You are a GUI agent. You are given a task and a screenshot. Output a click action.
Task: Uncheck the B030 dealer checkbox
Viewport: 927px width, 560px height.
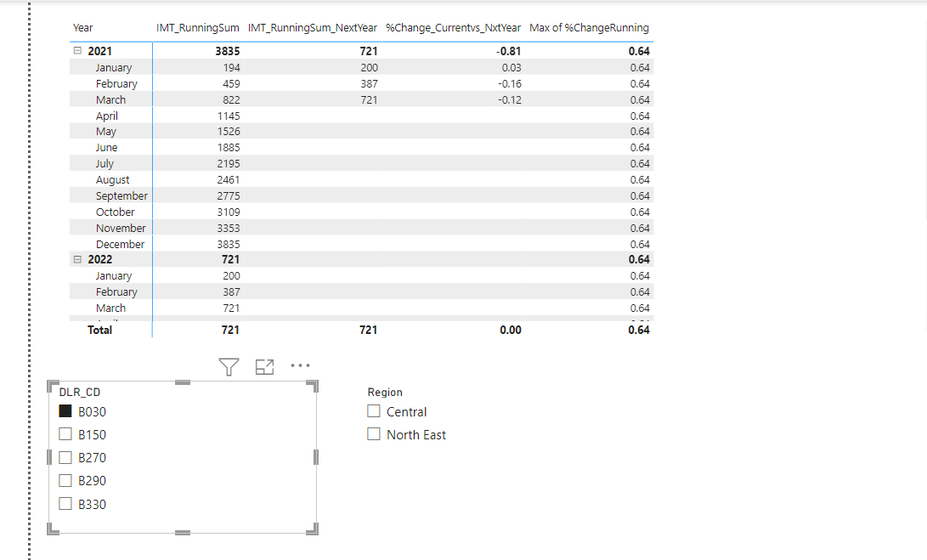click(65, 411)
